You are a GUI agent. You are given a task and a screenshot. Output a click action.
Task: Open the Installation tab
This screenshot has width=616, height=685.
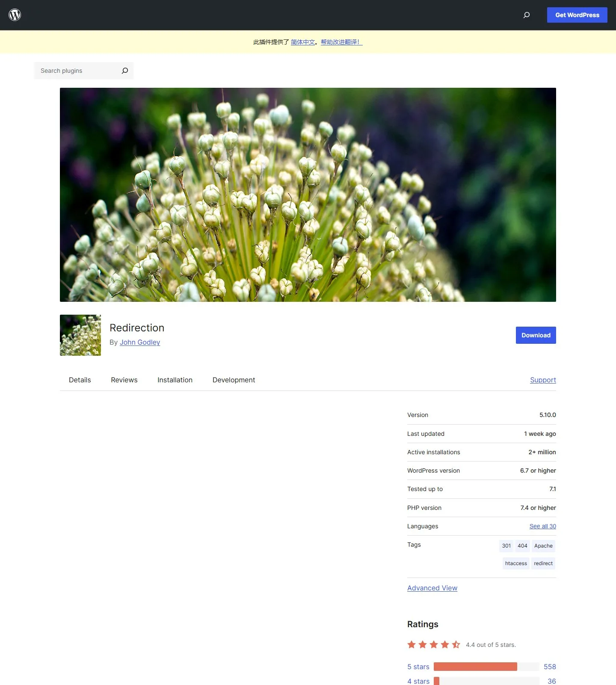pos(175,380)
